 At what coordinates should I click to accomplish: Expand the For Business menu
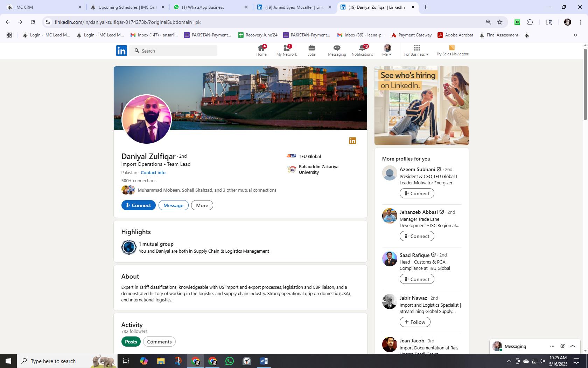pyautogui.click(x=416, y=50)
